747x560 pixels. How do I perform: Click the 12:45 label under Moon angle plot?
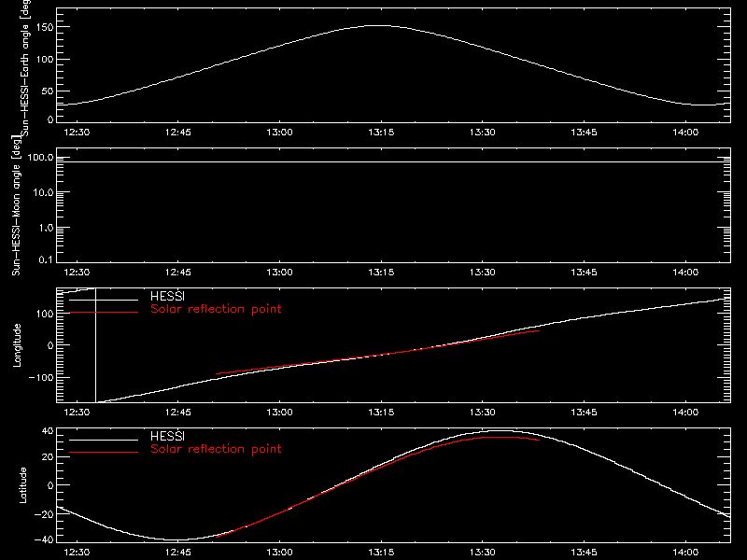click(x=177, y=272)
